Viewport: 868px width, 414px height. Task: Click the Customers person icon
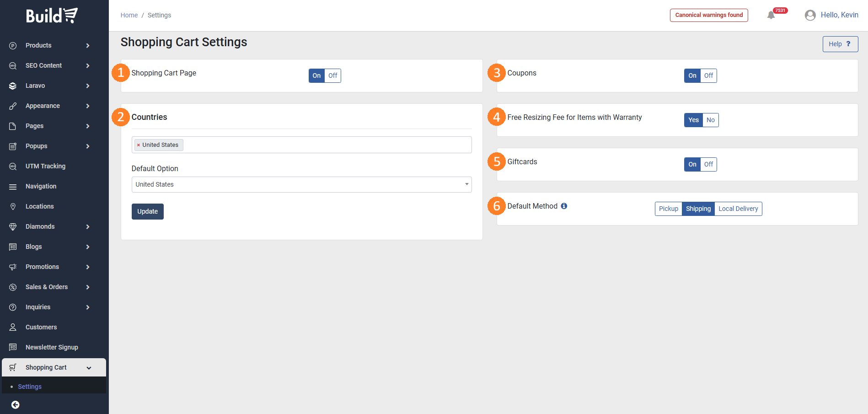pyautogui.click(x=13, y=327)
